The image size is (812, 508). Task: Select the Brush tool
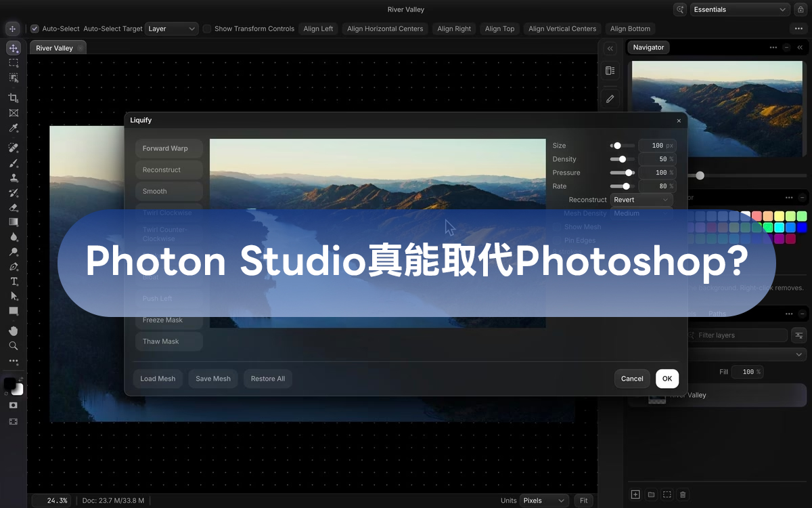[14, 163]
